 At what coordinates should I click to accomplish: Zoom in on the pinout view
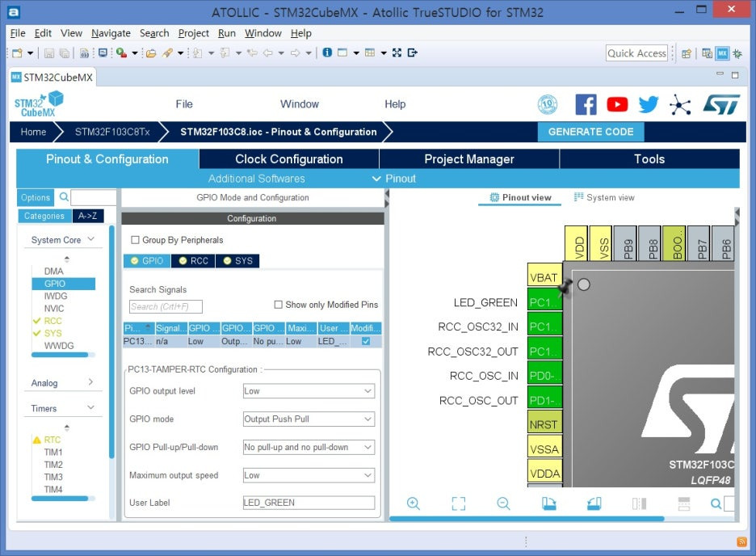click(414, 503)
